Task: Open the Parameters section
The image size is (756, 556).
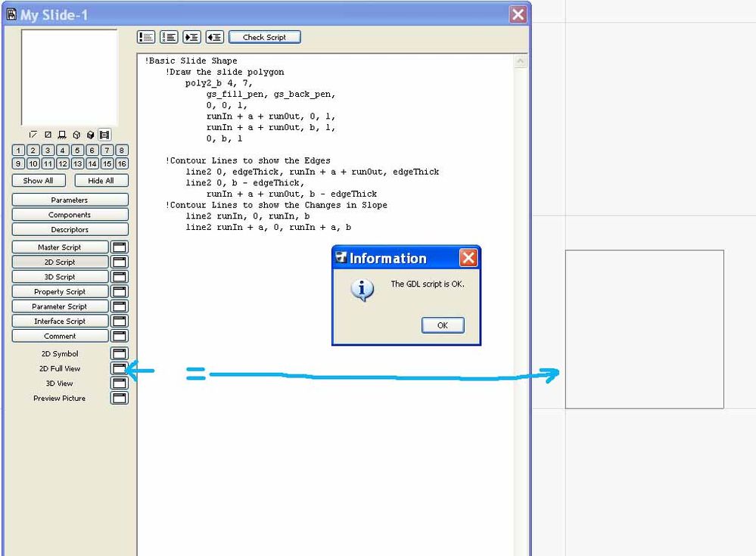Action: coord(70,200)
